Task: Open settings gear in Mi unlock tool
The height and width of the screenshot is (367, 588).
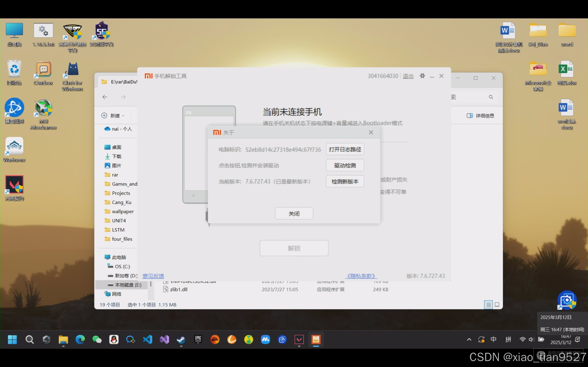Action: 422,76
